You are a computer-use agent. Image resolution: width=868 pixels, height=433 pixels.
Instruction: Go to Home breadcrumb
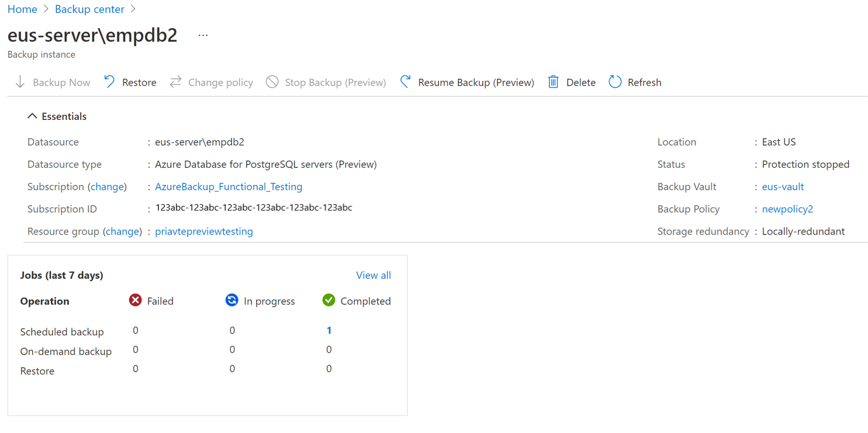point(22,9)
